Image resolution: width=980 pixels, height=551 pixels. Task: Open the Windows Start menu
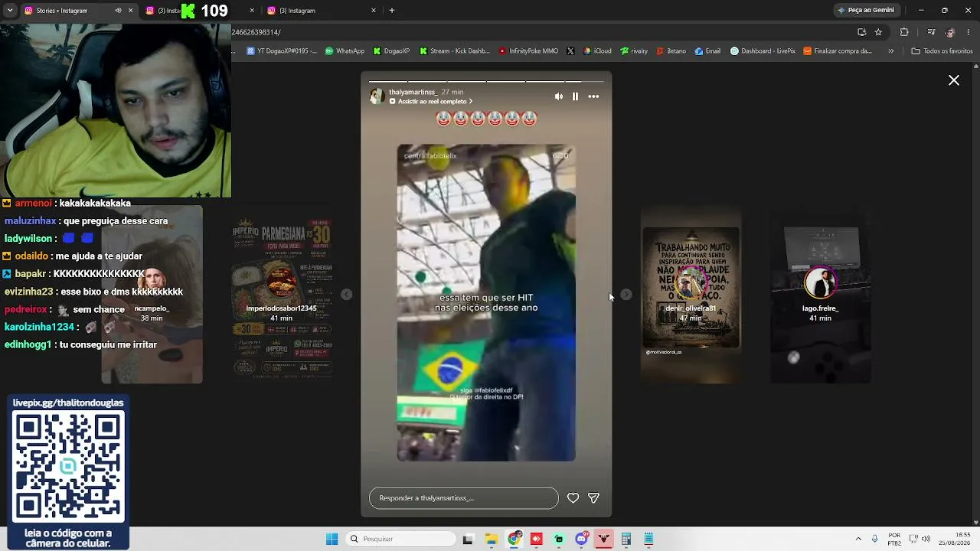(x=332, y=540)
